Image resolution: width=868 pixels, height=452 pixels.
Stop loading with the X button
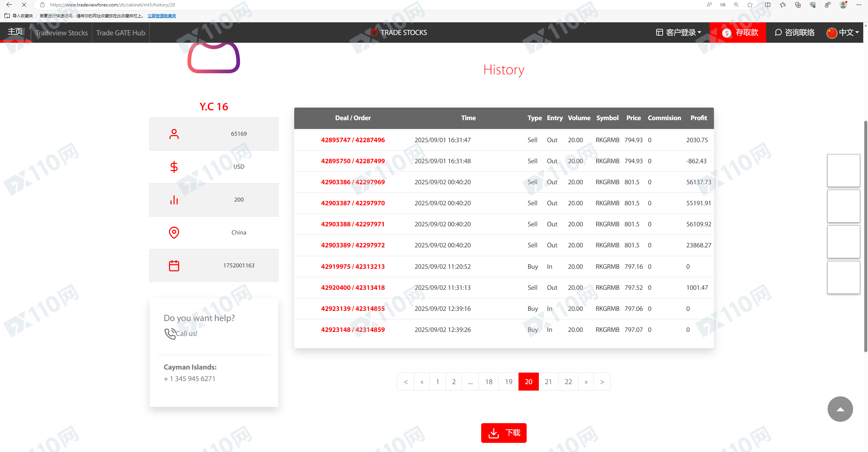(x=24, y=5)
